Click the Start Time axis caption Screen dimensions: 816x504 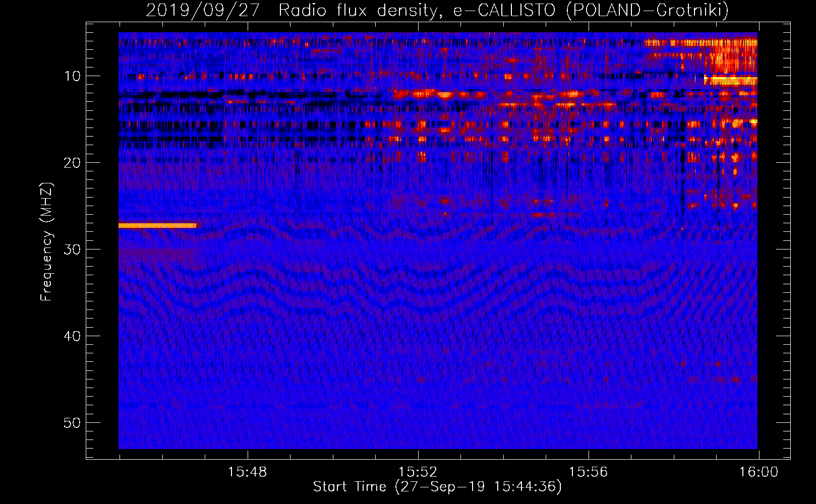click(437, 487)
